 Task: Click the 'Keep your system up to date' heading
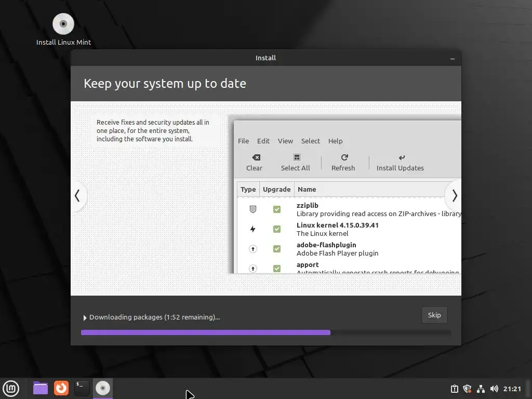click(165, 84)
